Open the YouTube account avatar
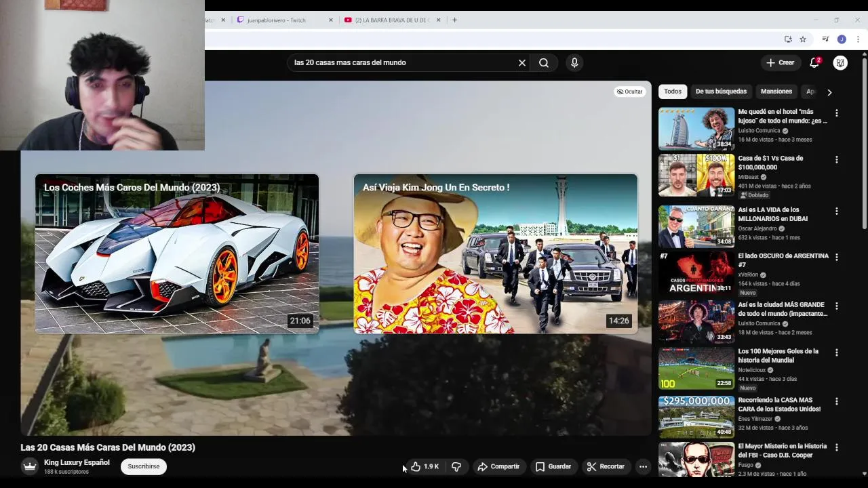The image size is (868, 488). tap(840, 62)
